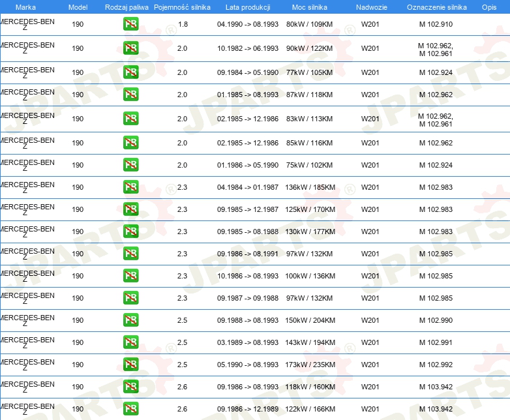Select engine code M 102.910

436,24
